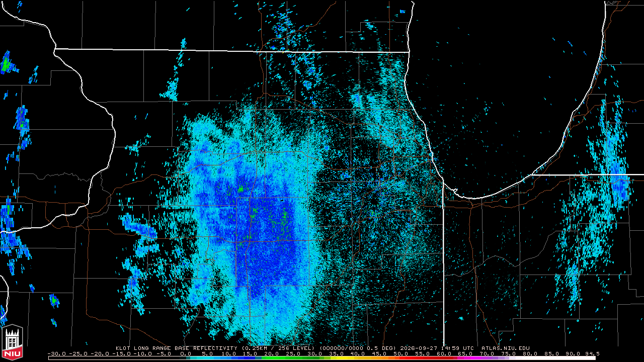Click the 0.25KM / 256 LEVEL resolution text
This screenshot has height=362, width=644.
(x=278, y=348)
